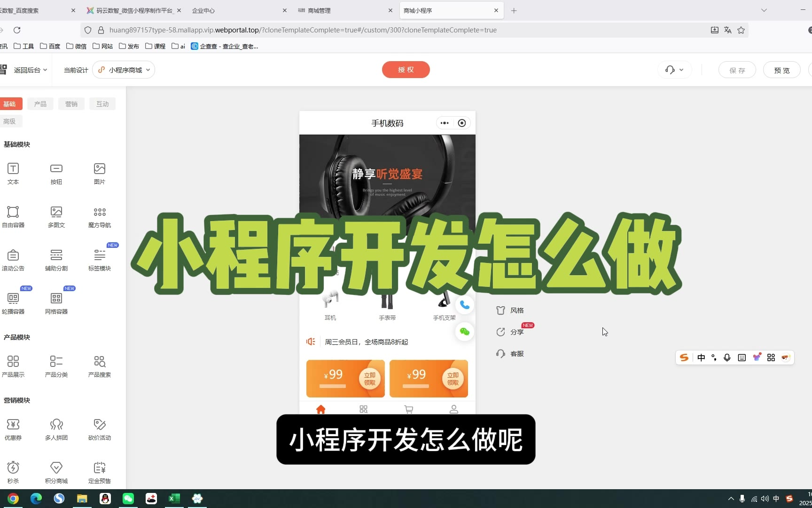812x508 pixels.
Task: Click the 保存 save button
Action: (737, 70)
